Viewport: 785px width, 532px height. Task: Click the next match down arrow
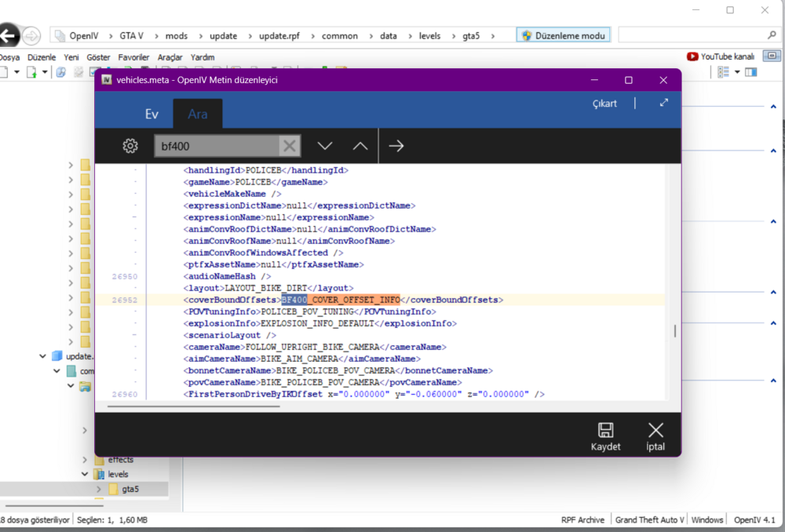325,145
